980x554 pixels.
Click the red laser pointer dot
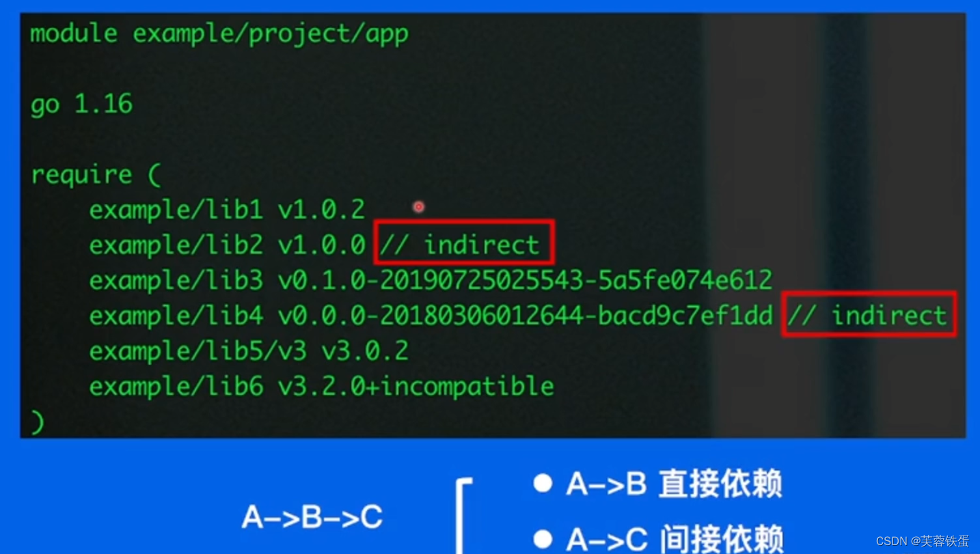tap(418, 206)
